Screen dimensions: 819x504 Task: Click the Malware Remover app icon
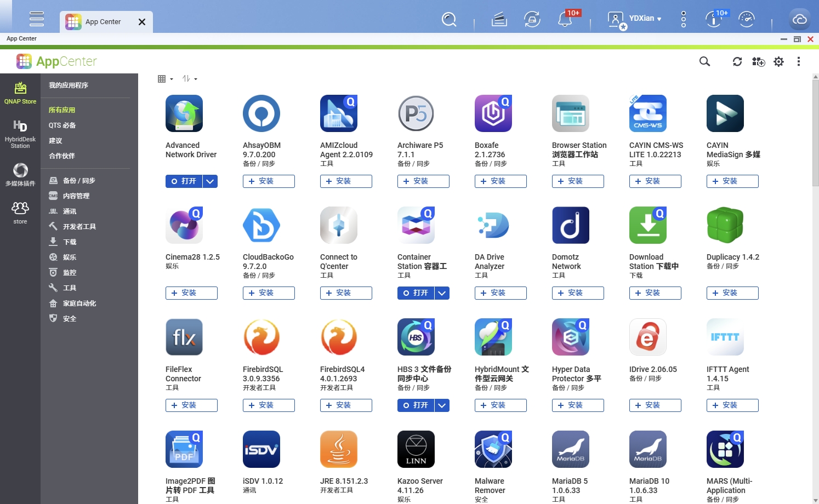click(493, 449)
